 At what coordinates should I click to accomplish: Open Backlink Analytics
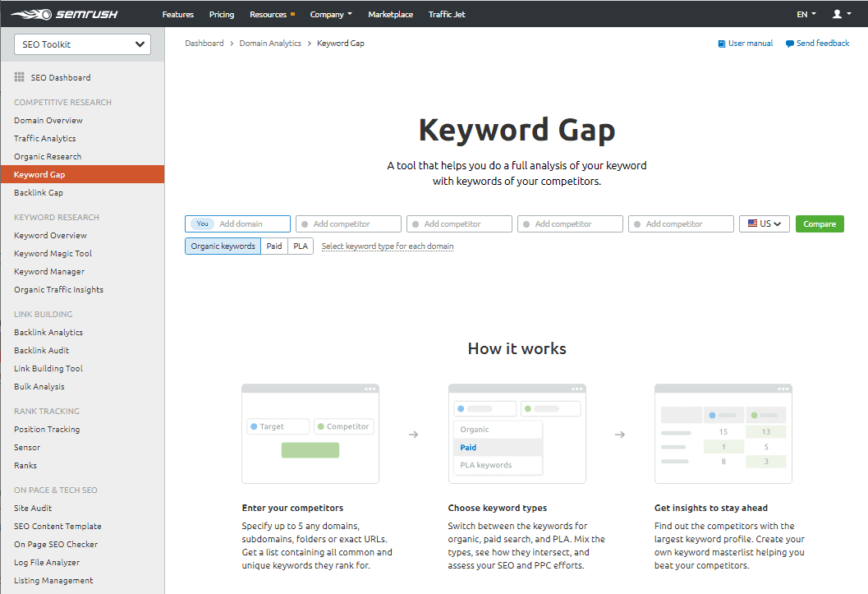48,332
